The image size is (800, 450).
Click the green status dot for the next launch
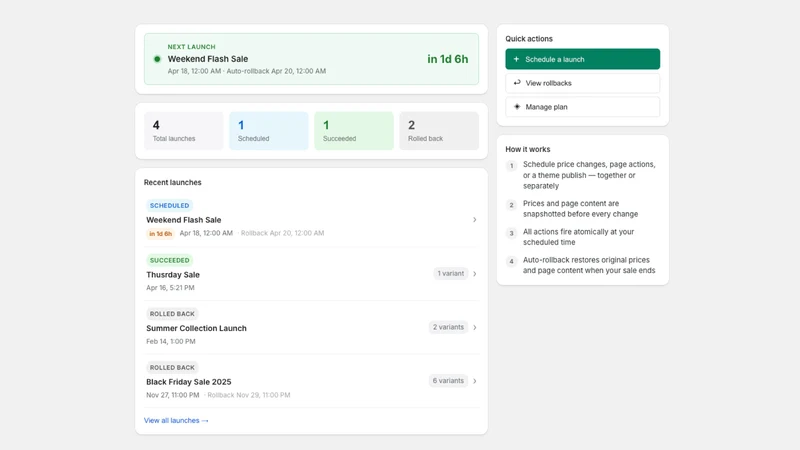tap(157, 59)
